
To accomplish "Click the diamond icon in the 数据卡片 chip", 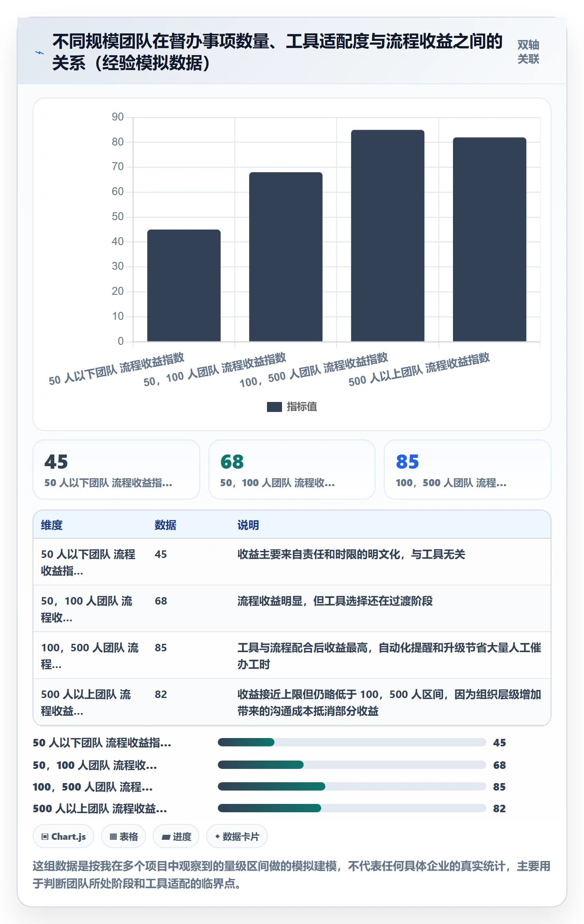I will [x=217, y=836].
